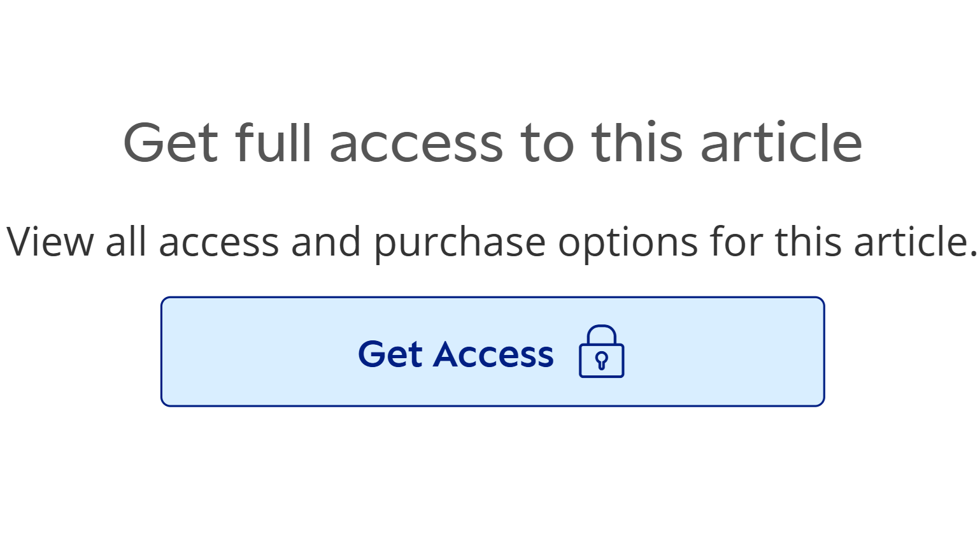Viewport: 980px width, 536px height.
Task: Click the keyhole of the padlock icon
Action: [601, 361]
